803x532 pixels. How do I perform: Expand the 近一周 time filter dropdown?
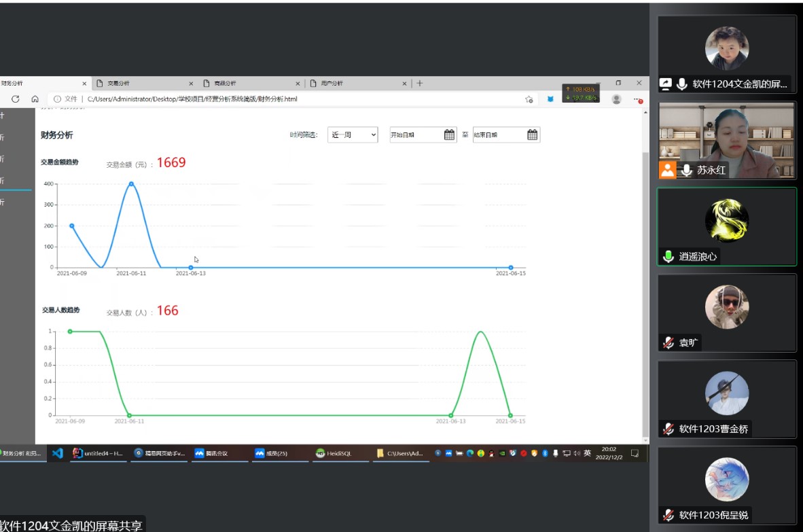[x=353, y=135]
